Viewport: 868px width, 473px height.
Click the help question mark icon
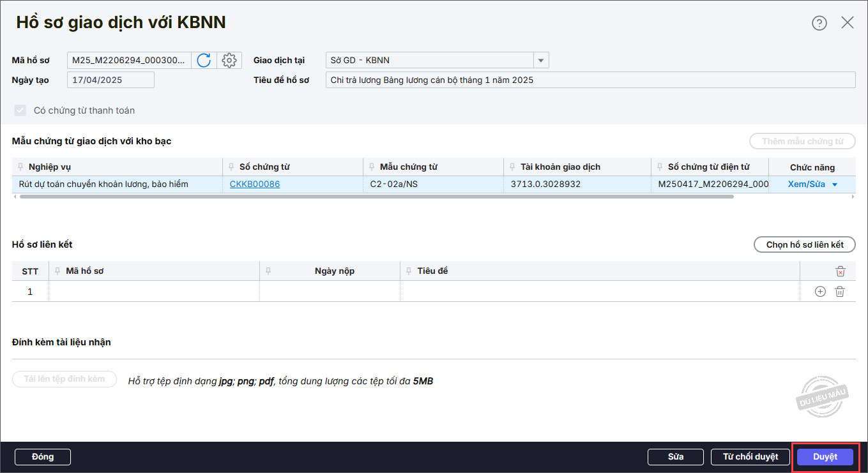coord(819,23)
